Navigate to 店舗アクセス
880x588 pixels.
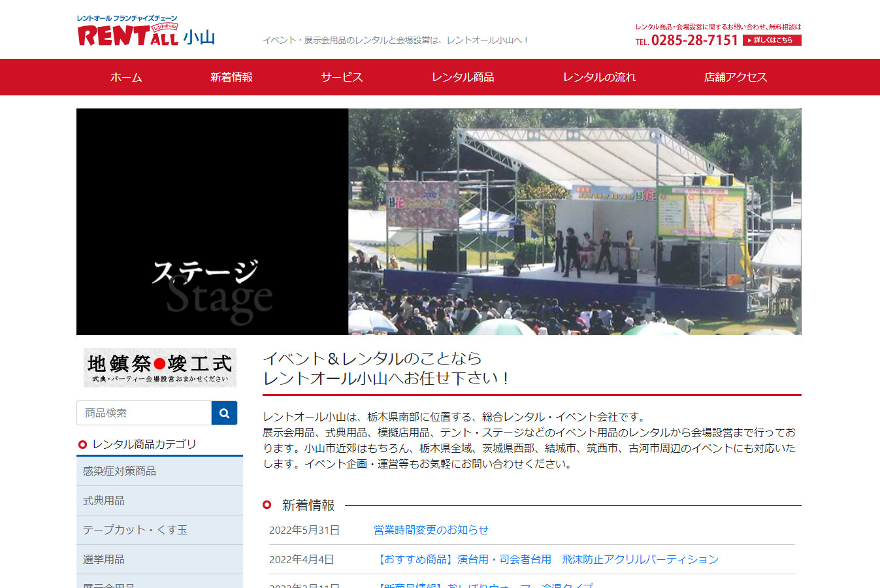coord(735,77)
